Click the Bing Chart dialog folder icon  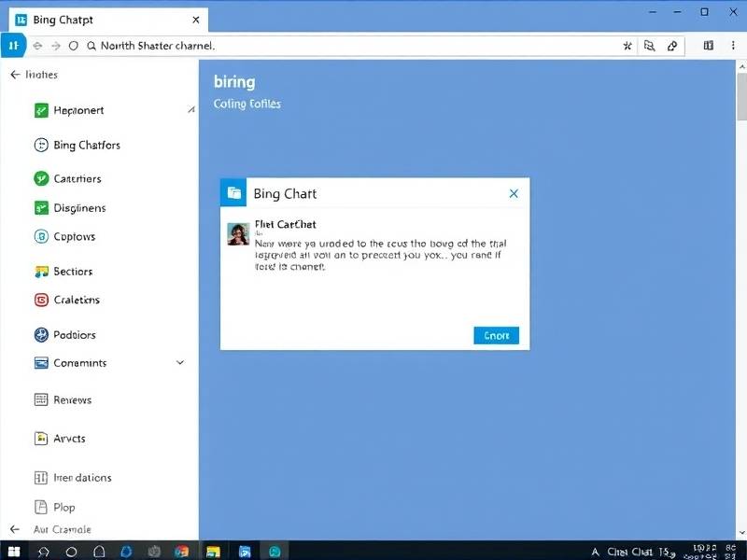click(233, 192)
